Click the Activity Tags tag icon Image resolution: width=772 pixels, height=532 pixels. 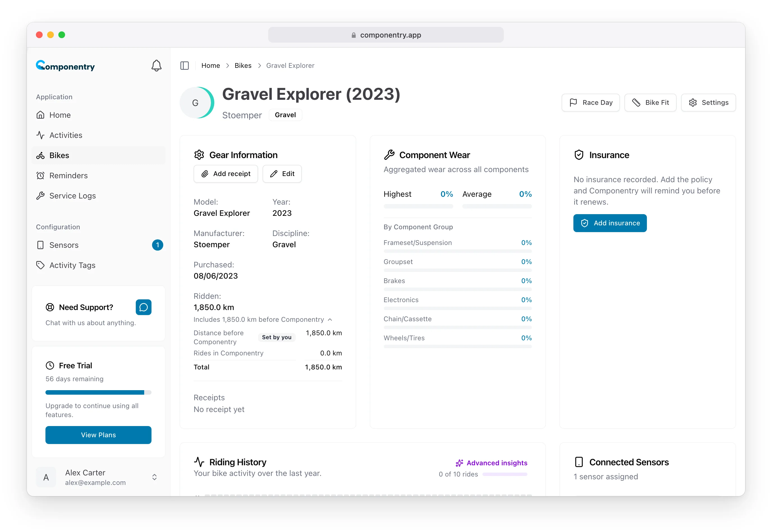[40, 265]
